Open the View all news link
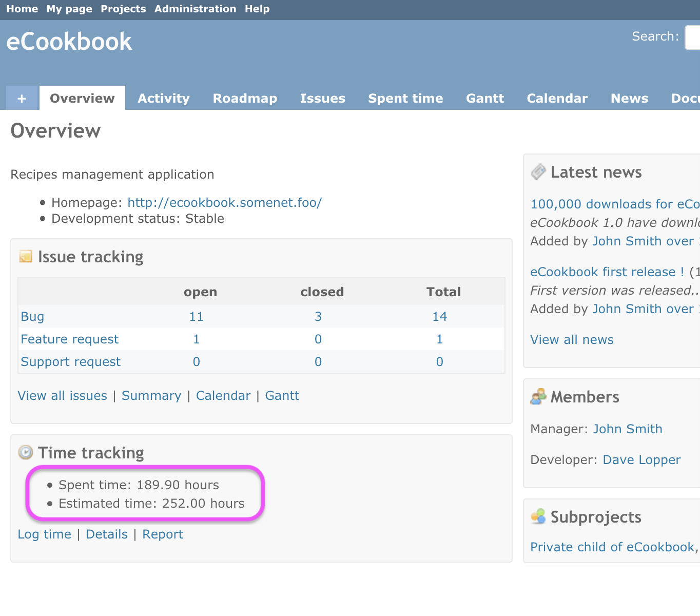This screenshot has height=616, width=700. [x=572, y=340]
